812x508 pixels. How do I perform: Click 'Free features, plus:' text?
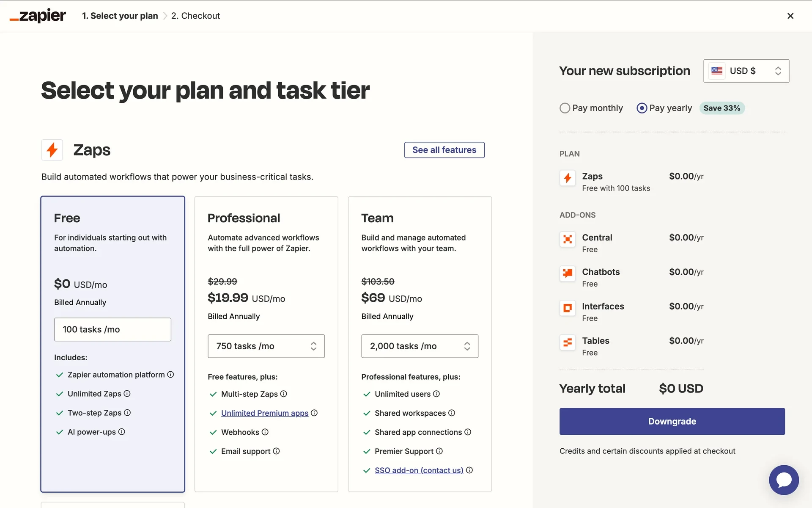[243, 377]
